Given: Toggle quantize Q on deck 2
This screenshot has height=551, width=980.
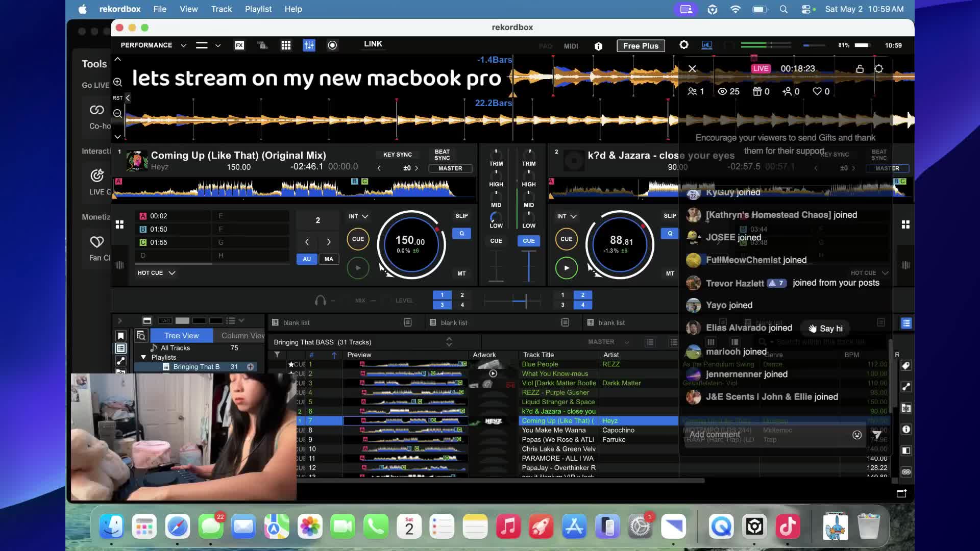Looking at the screenshot, I should point(670,234).
